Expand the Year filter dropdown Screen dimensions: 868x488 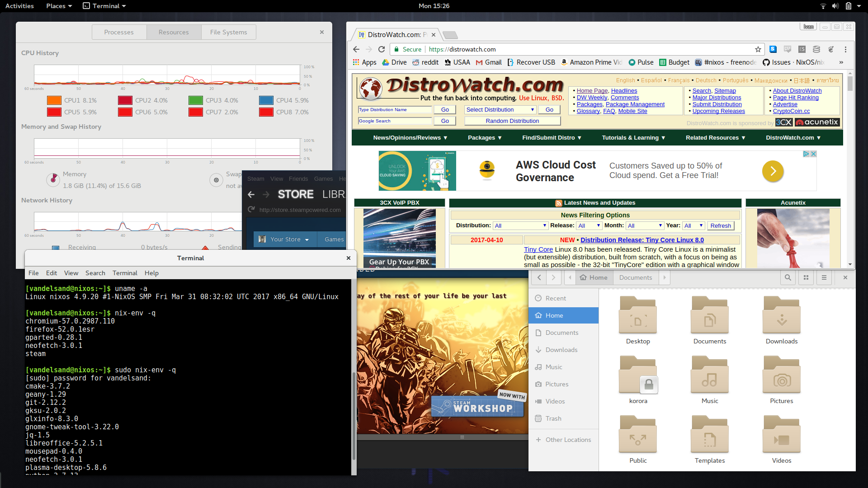pos(694,225)
